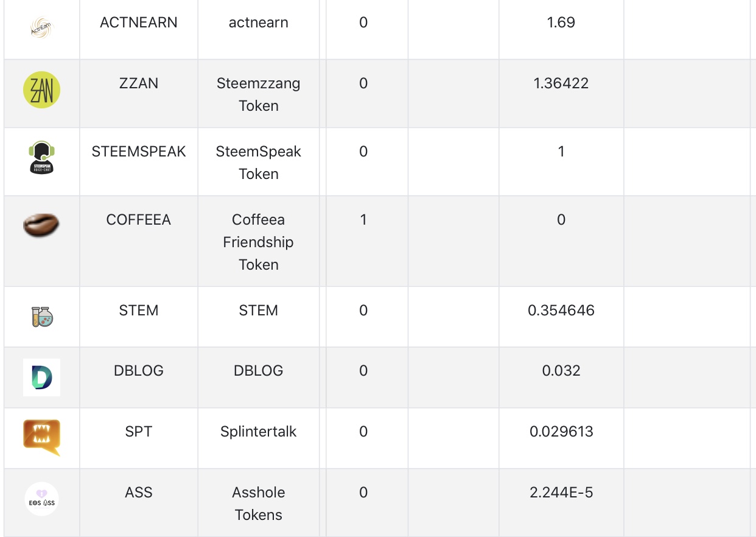756x537 pixels.
Task: Click the Steemzzang Token name cell
Action: point(258,94)
